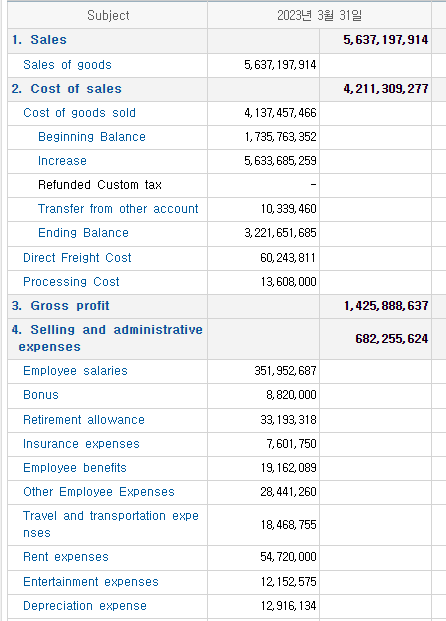Click the "Bonus" row link
This screenshot has width=446, height=621.
click(41, 395)
